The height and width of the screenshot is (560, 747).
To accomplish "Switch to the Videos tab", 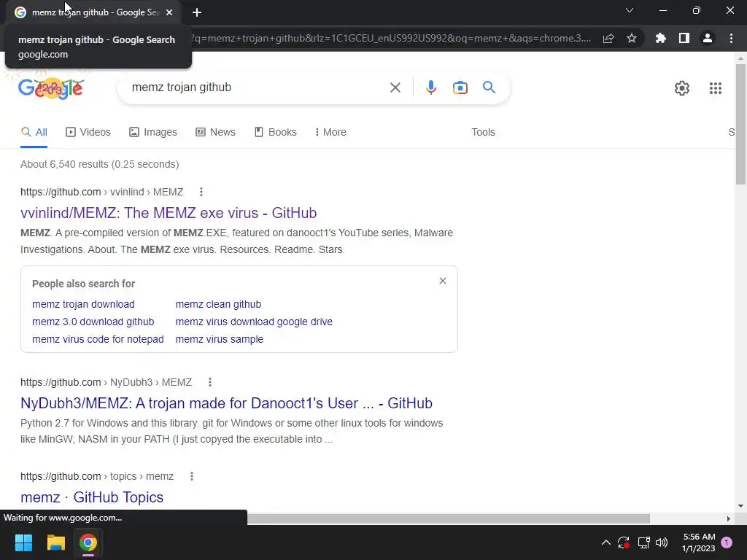I will [x=88, y=133].
